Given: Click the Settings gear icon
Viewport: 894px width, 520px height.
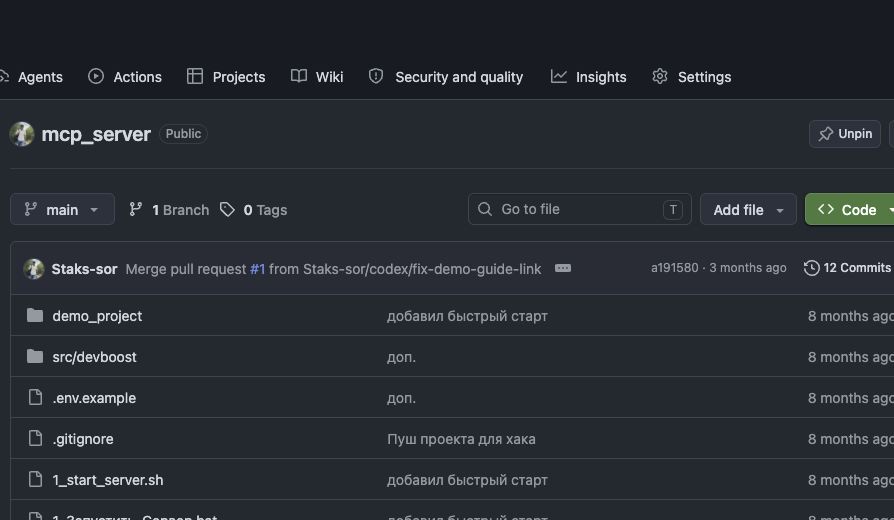Looking at the screenshot, I should click(660, 76).
